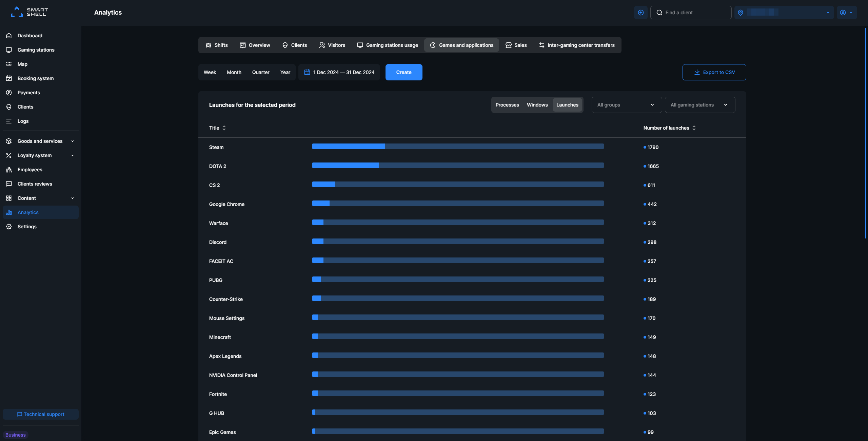
Task: Click the plus add icon in header
Action: pos(640,13)
